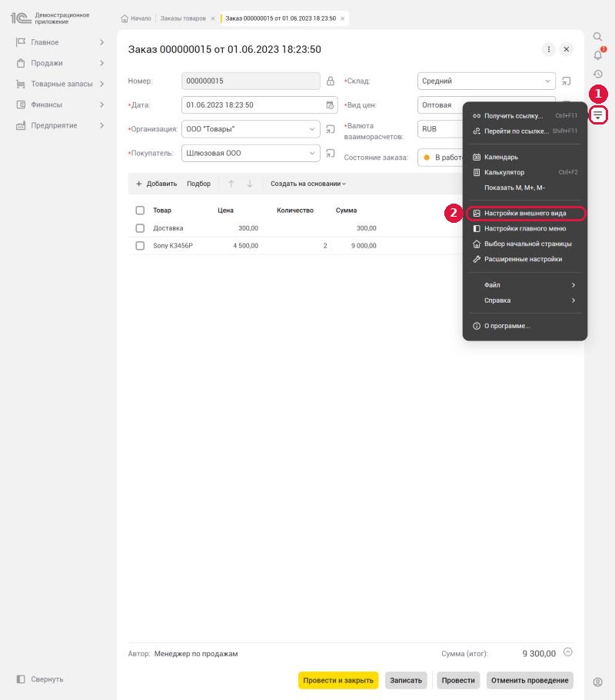Click the Записать button

(x=406, y=680)
